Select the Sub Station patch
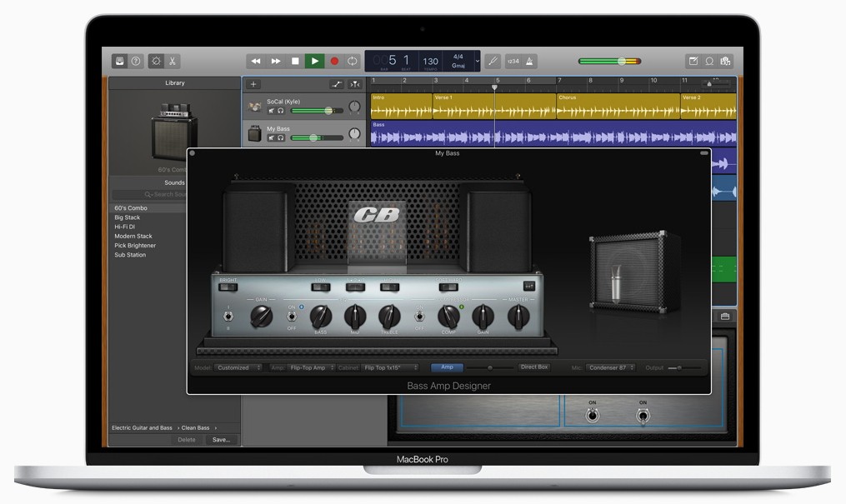 point(130,255)
